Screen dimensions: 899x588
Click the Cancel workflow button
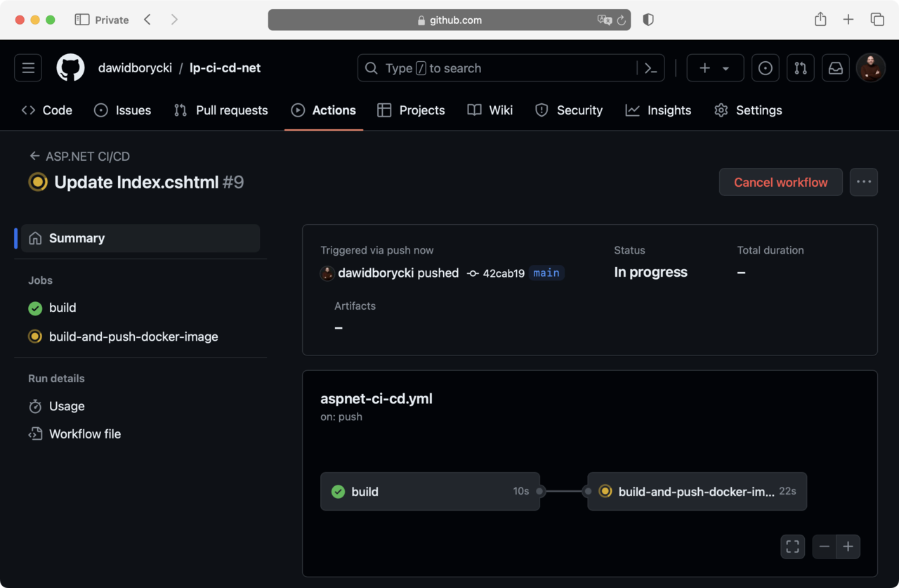(x=780, y=182)
